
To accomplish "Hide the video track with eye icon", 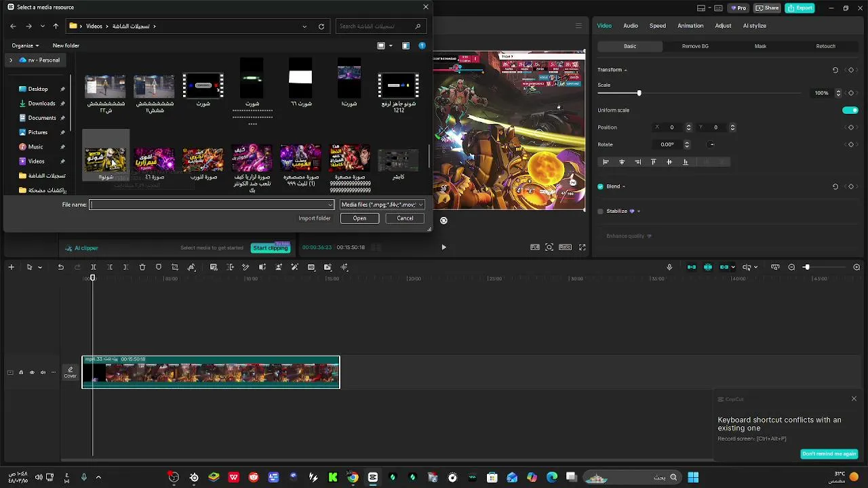I will coord(32,372).
